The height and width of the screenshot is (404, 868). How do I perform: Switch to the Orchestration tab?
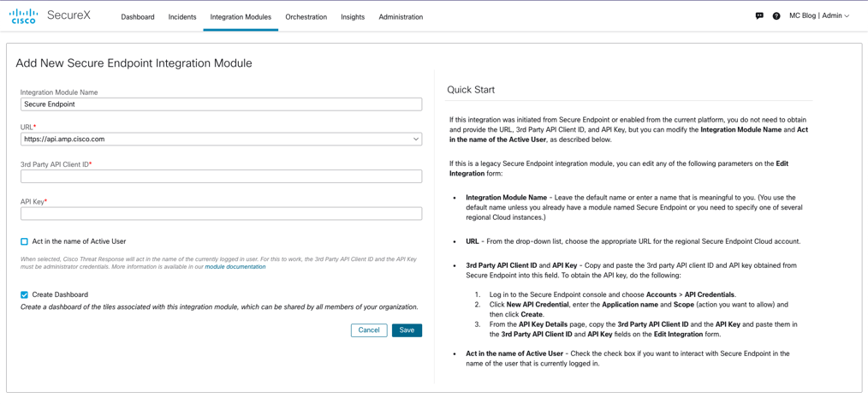[x=306, y=17]
